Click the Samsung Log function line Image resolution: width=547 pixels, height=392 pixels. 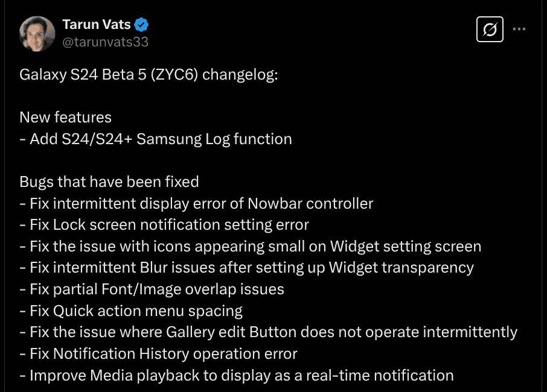pyautogui.click(x=156, y=139)
